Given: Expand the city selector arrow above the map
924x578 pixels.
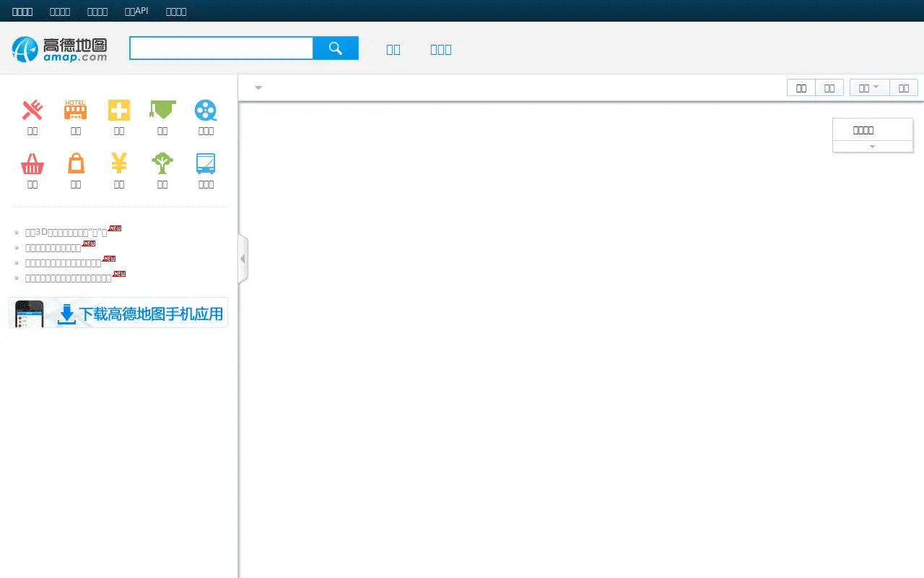Looking at the screenshot, I should (258, 88).
